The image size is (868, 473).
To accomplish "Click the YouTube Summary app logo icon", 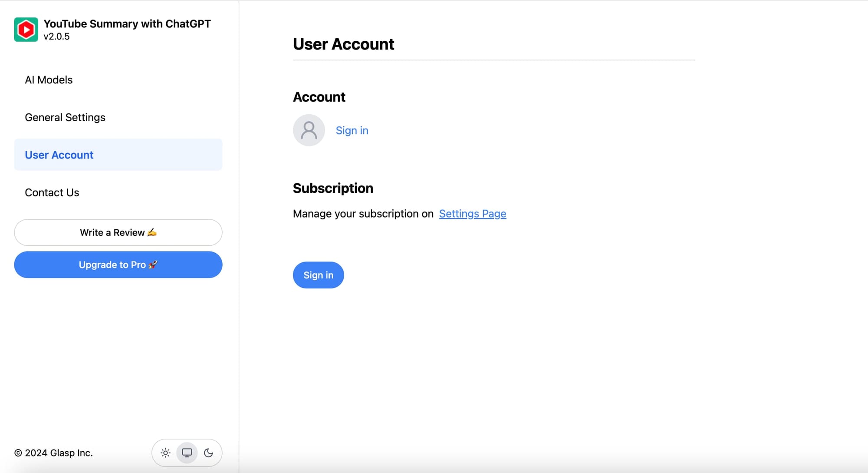I will (x=26, y=30).
